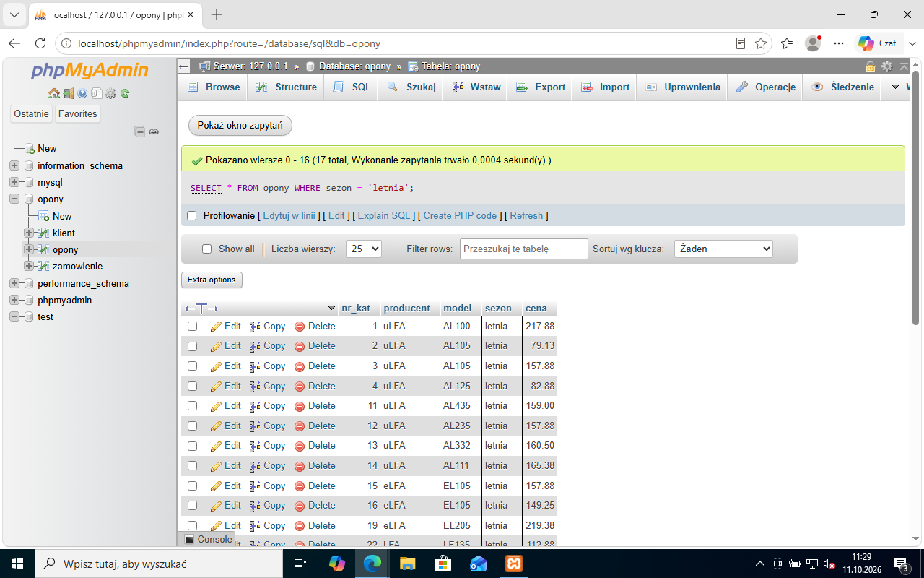The height and width of the screenshot is (578, 924).
Task: Sort by the cena column header
Action: coord(536,308)
